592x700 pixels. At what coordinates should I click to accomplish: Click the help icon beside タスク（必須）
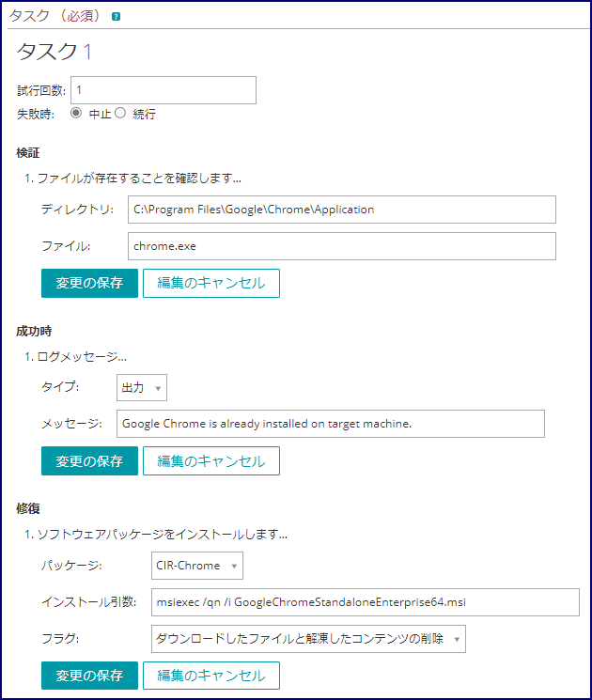pos(117,17)
